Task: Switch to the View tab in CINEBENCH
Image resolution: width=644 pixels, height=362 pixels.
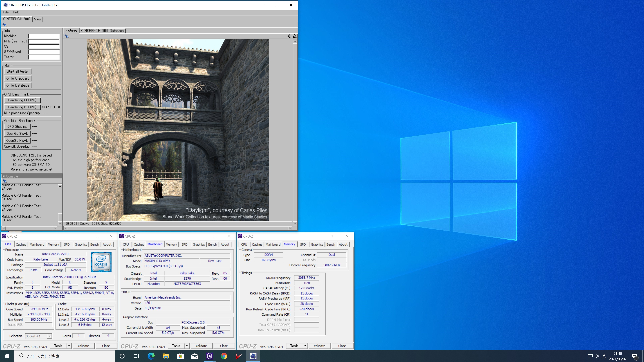Action: [x=38, y=19]
